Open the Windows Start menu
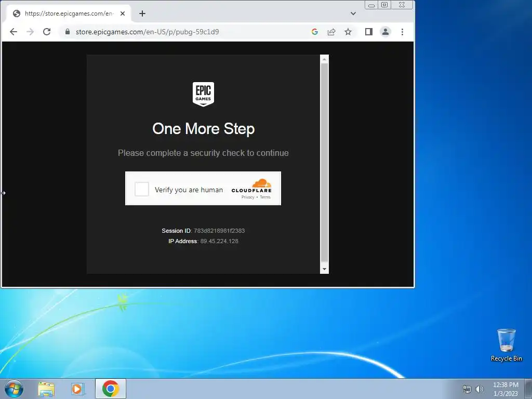This screenshot has width=532, height=399. tap(14, 389)
